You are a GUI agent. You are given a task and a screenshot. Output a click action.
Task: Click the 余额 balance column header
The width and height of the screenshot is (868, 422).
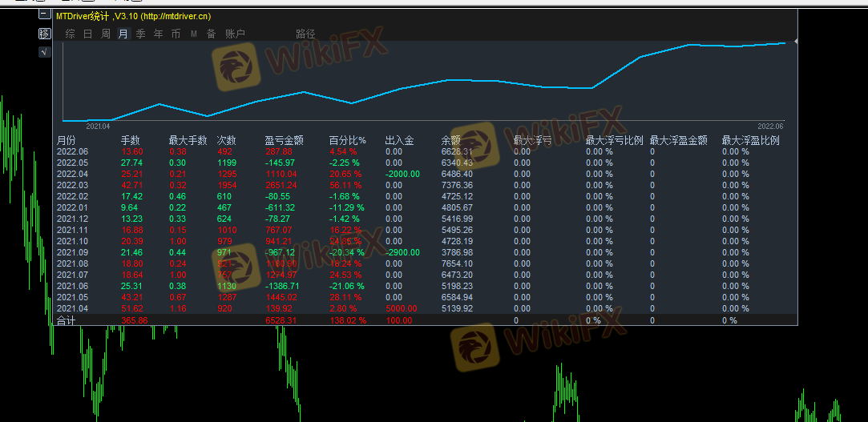coord(451,140)
